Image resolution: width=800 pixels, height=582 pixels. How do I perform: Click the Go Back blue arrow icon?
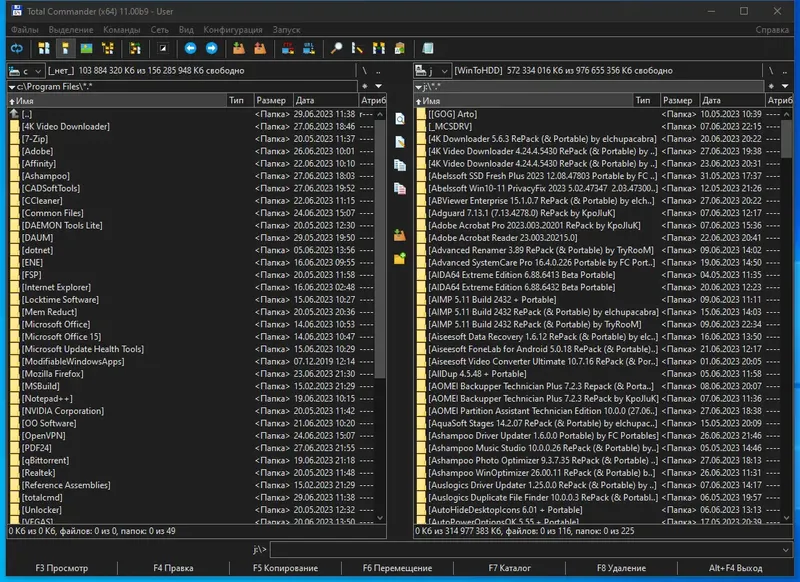190,48
